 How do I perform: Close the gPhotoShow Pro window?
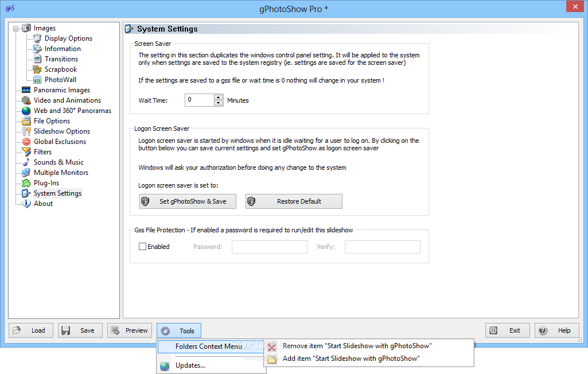click(575, 6)
